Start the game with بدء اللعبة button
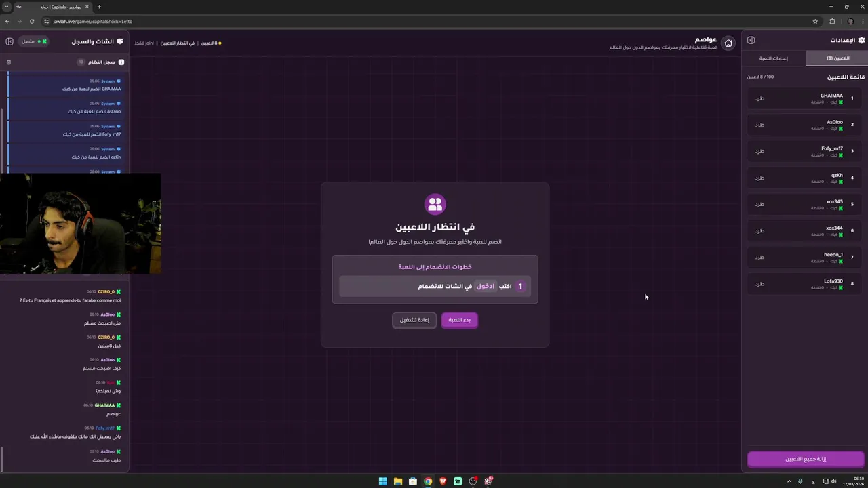Screen dimensions: 868x488 pos(460,320)
